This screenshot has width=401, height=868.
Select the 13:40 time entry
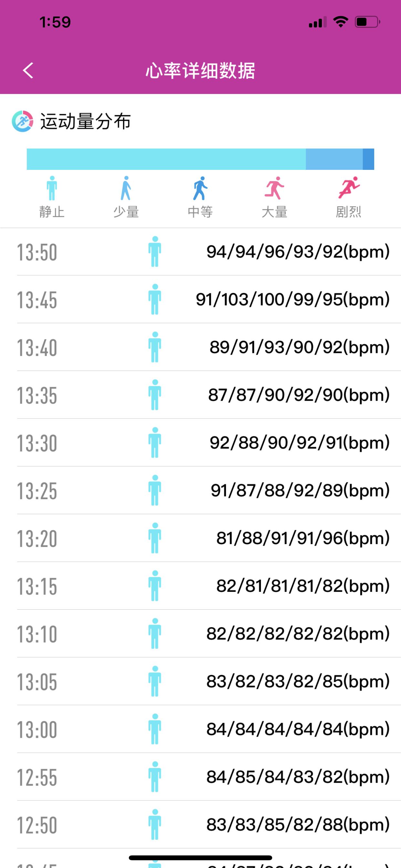click(x=37, y=347)
